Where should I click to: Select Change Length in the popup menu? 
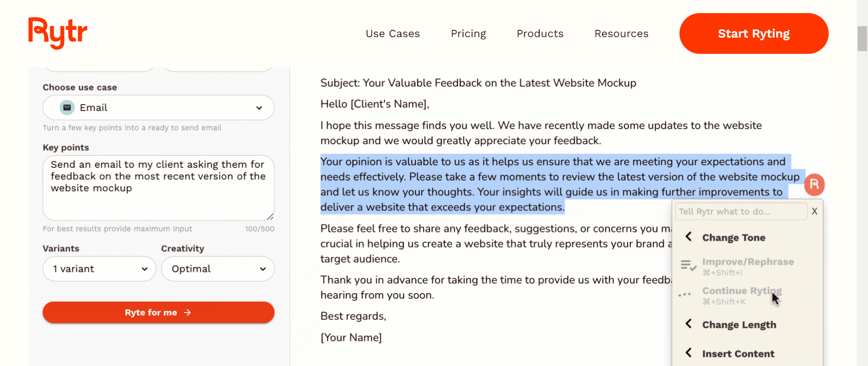[739, 325]
